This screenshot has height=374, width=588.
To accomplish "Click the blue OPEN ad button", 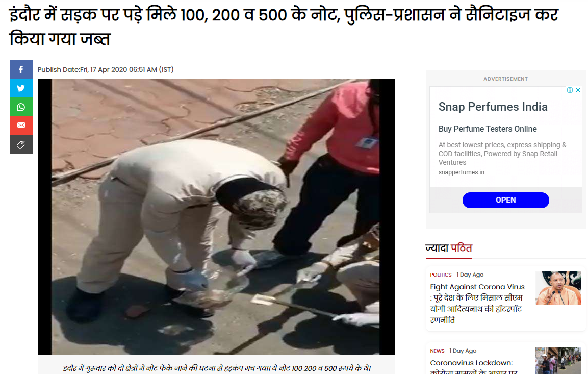I will (x=505, y=200).
